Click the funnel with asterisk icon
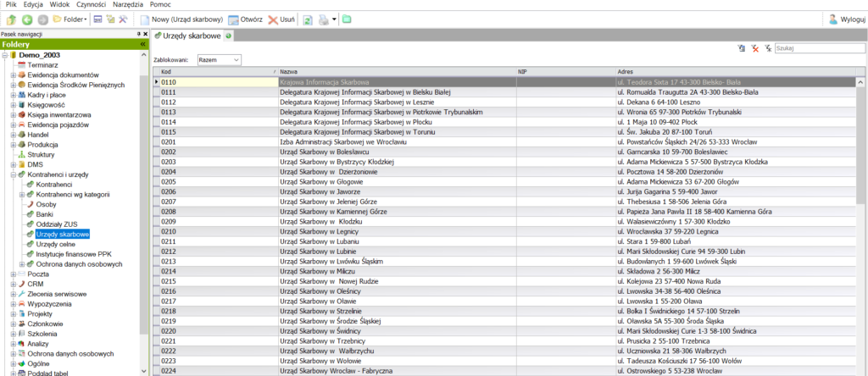The height and width of the screenshot is (376, 868). [768, 48]
